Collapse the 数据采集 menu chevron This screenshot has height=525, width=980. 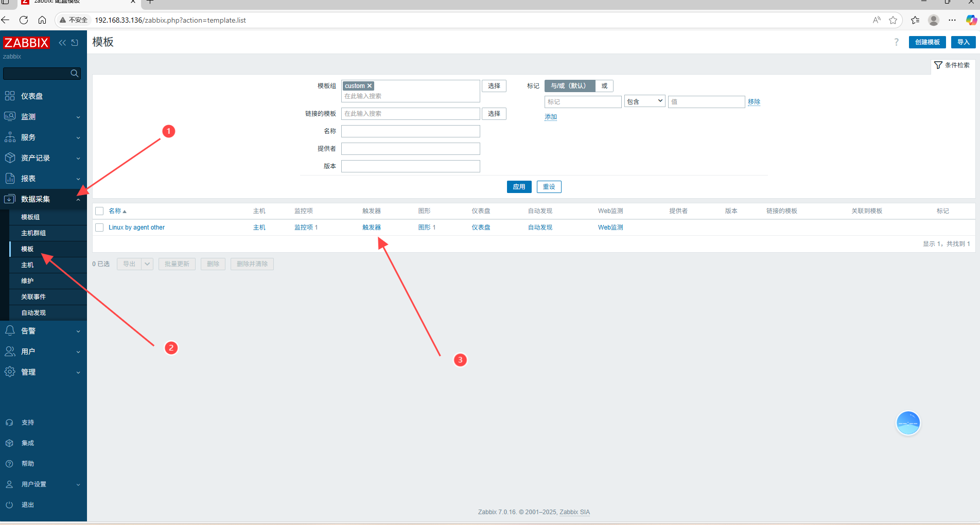pyautogui.click(x=78, y=200)
